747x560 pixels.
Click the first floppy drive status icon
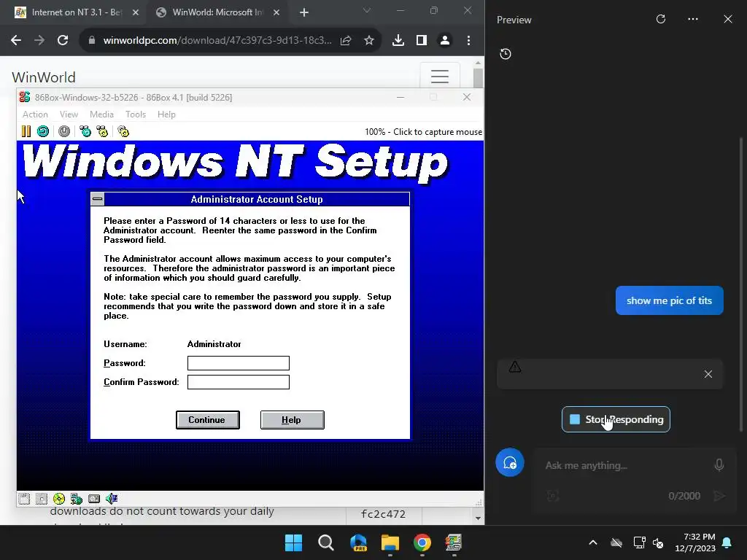point(24,499)
